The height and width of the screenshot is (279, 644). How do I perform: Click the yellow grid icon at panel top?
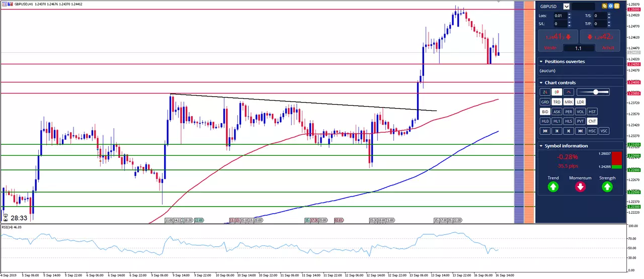pyautogui.click(x=617, y=7)
